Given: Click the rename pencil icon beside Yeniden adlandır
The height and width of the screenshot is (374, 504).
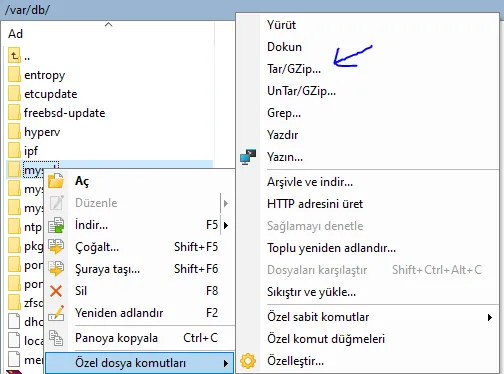Looking at the screenshot, I should (x=56, y=313).
